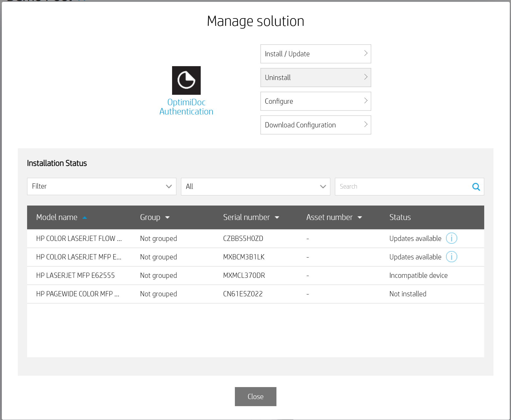Viewport: 511px width, 420px height.
Task: Click the Status column header
Action: click(400, 217)
